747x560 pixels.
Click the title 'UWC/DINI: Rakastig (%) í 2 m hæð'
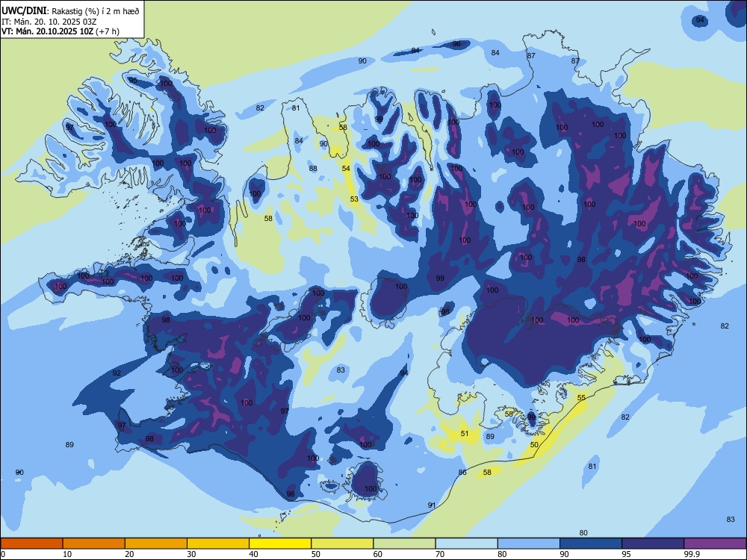coord(70,11)
